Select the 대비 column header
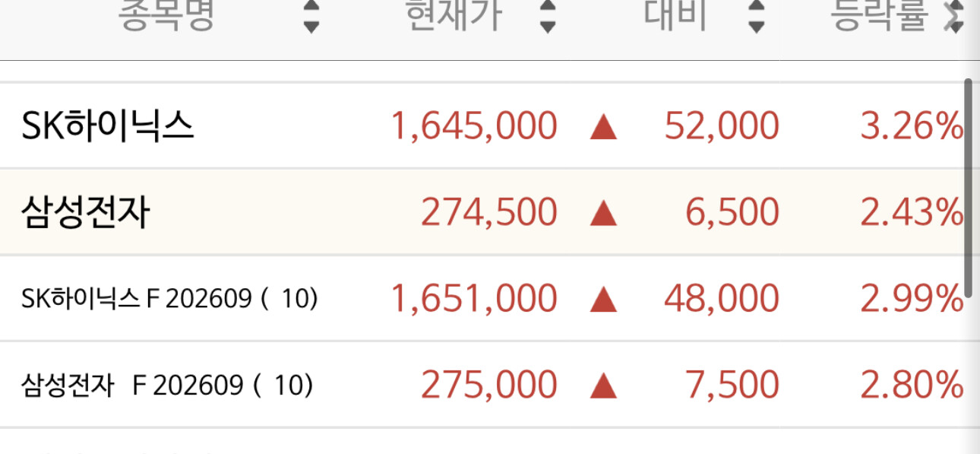This screenshot has width=980, height=454. pyautogui.click(x=675, y=15)
